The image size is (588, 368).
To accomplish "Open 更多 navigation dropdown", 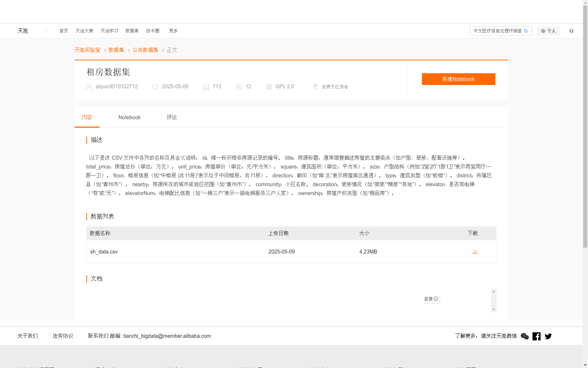I will 173,31.
